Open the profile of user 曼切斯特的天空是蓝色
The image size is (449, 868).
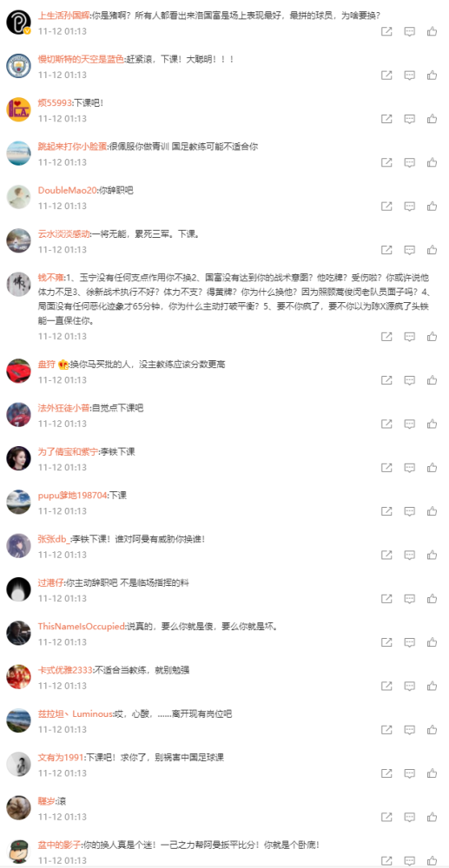point(81,59)
